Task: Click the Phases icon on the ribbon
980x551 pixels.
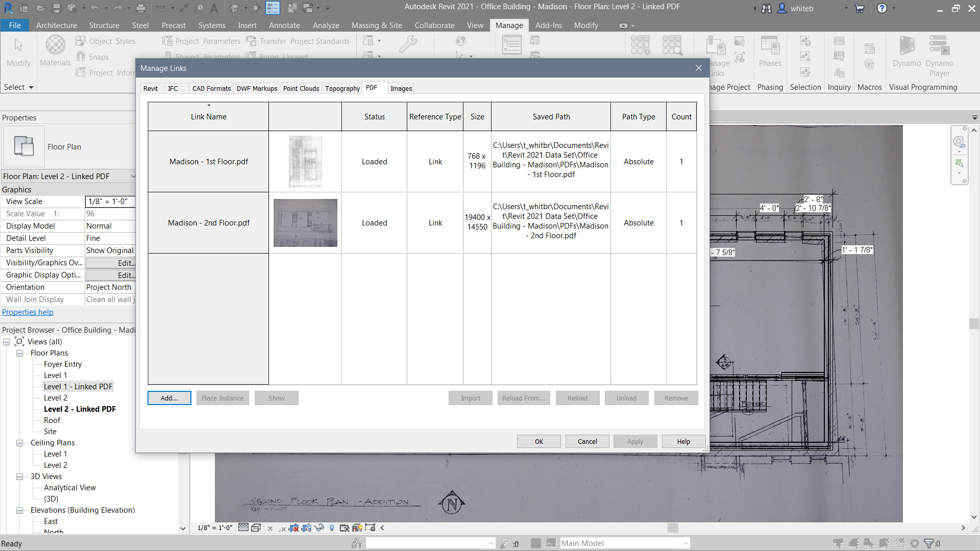Action: pos(770,45)
